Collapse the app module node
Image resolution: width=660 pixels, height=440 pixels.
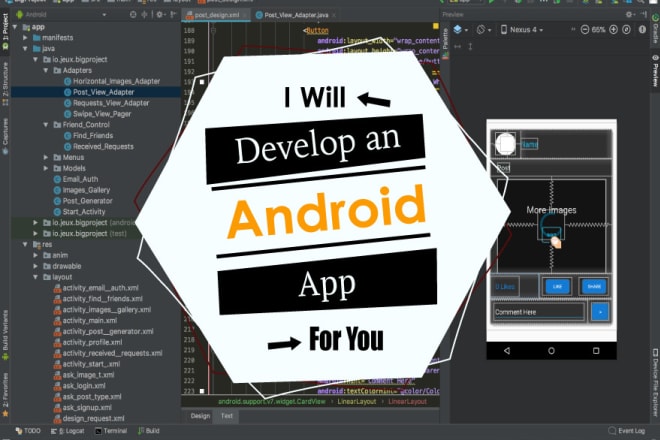click(x=15, y=27)
